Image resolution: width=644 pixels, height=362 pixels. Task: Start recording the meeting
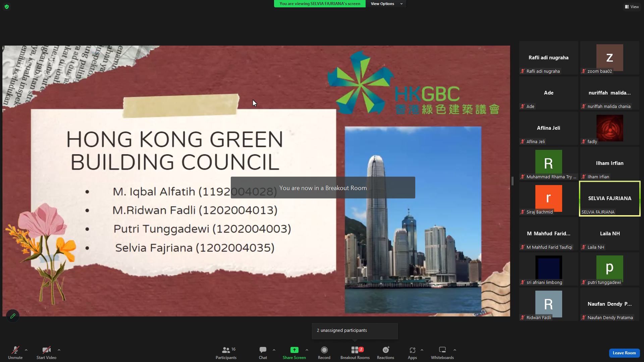click(324, 353)
